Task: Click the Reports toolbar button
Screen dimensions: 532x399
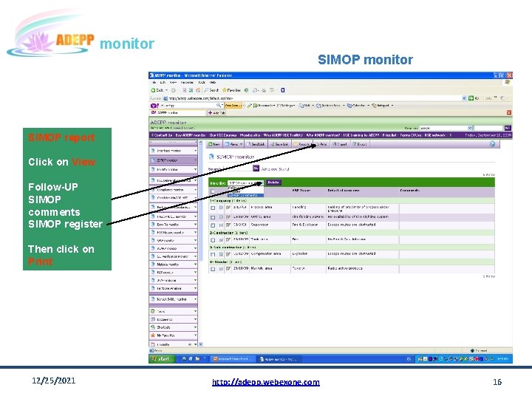Action: [x=302, y=144]
